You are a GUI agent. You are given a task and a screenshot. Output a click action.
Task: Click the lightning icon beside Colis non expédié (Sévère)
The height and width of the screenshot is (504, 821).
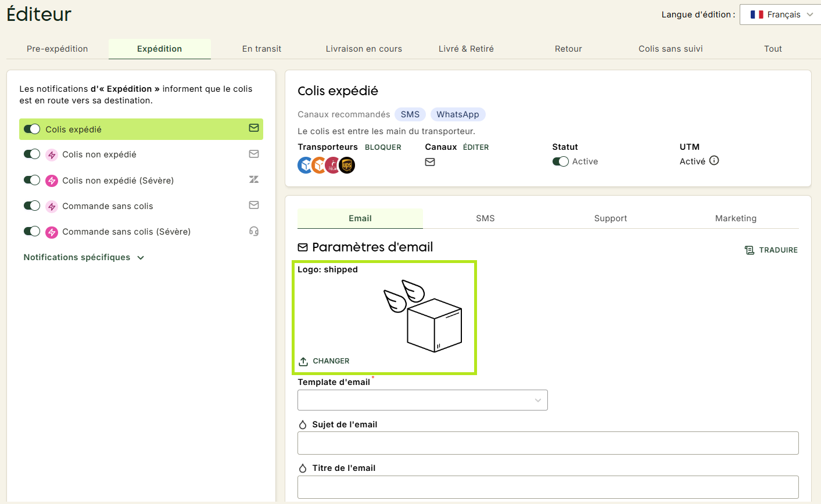pyautogui.click(x=52, y=181)
